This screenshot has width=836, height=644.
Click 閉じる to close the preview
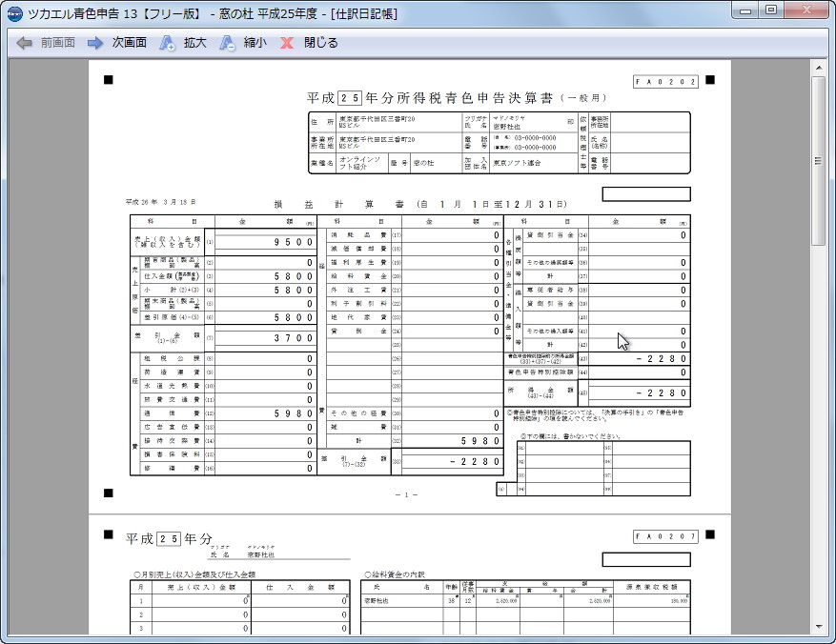click(x=321, y=43)
